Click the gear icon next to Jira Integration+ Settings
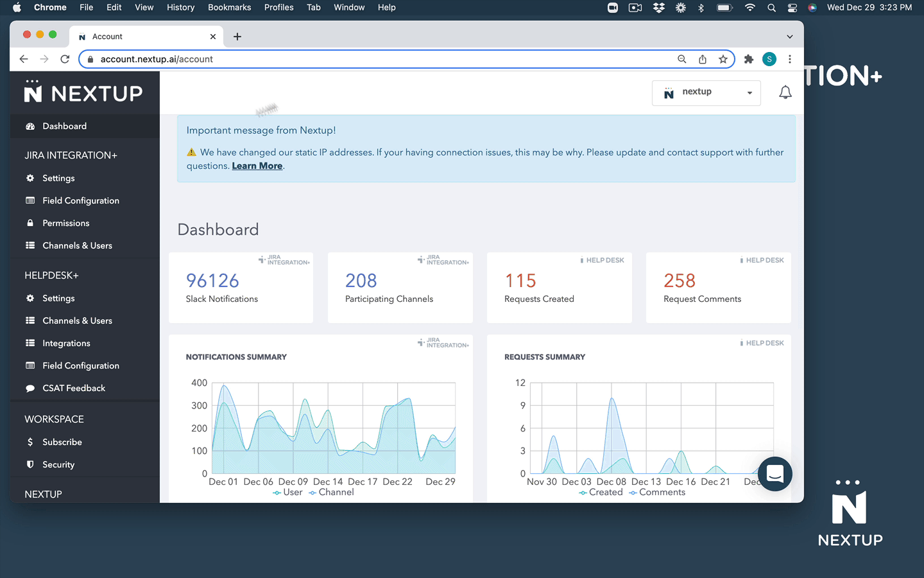 click(x=30, y=178)
